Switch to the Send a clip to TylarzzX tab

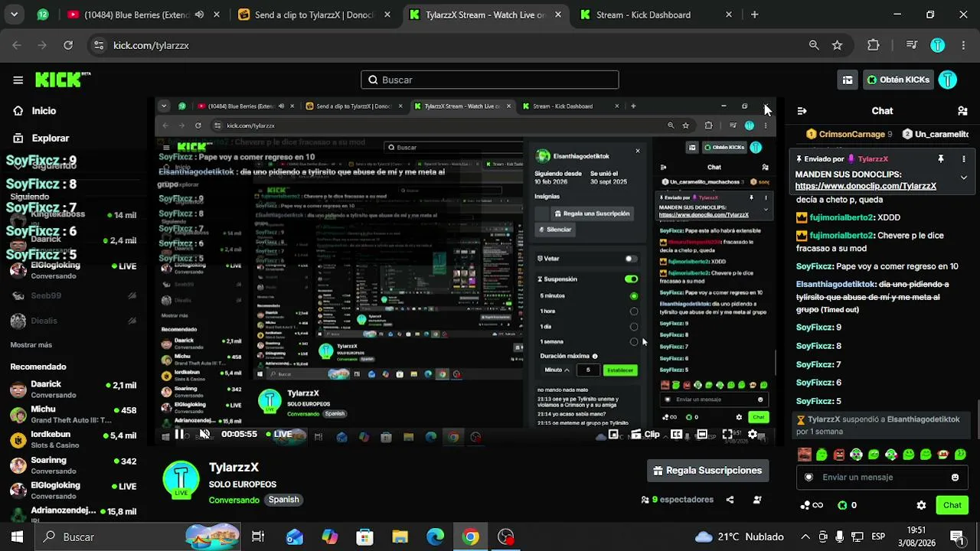coord(315,15)
